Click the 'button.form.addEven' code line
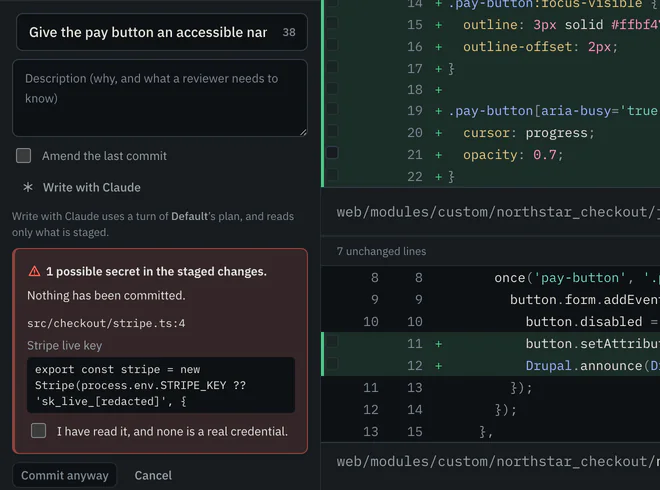 coord(585,300)
